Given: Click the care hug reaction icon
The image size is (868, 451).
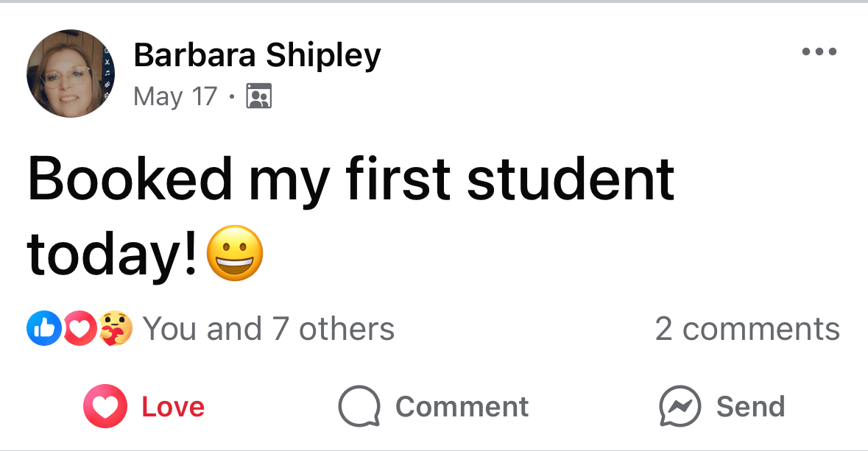Looking at the screenshot, I should (x=116, y=328).
